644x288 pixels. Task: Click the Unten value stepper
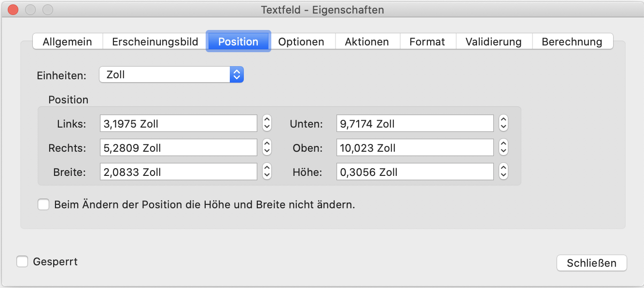504,124
